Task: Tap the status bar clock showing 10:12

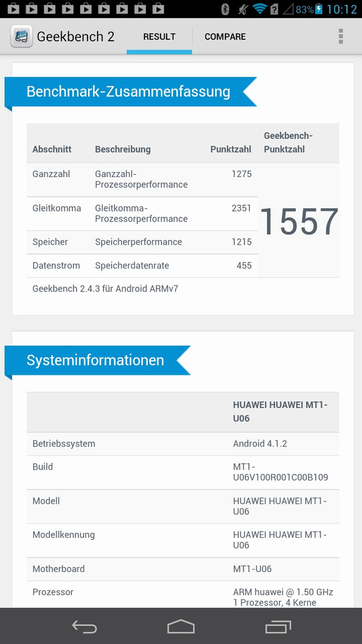Action: click(x=342, y=9)
